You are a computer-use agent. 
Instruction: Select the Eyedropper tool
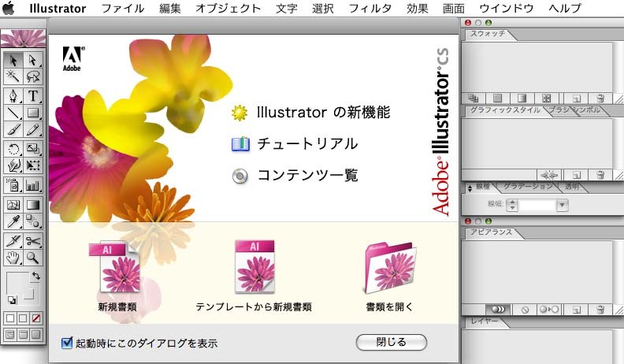point(13,221)
